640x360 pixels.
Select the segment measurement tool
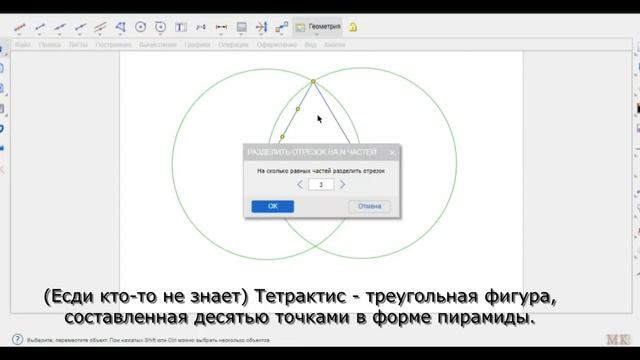pos(221,27)
